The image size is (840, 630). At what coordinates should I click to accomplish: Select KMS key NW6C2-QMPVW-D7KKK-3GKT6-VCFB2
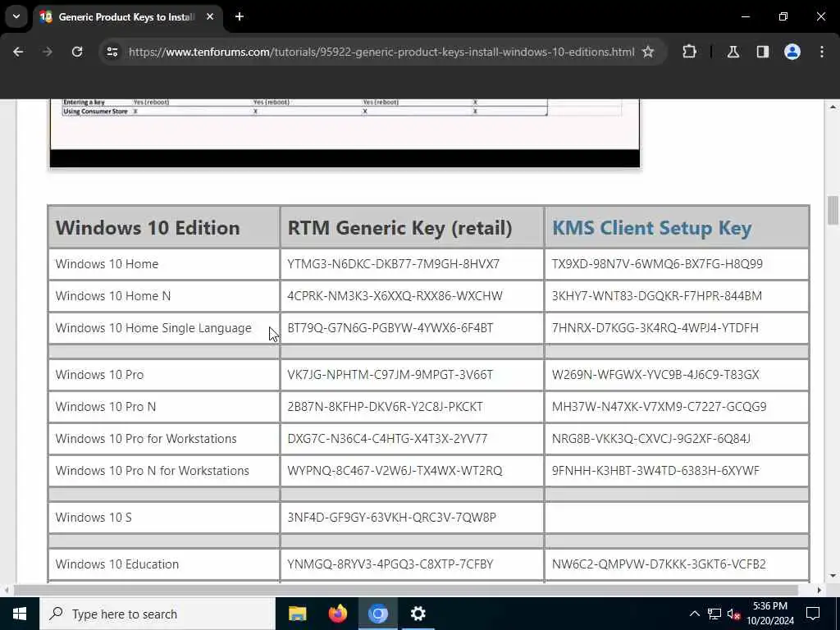tap(659, 564)
